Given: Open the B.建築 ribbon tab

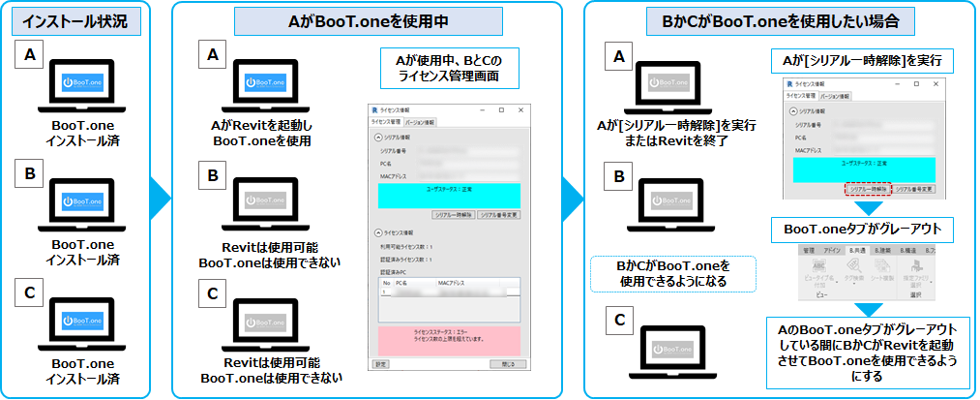Looking at the screenshot, I should 882,251.
